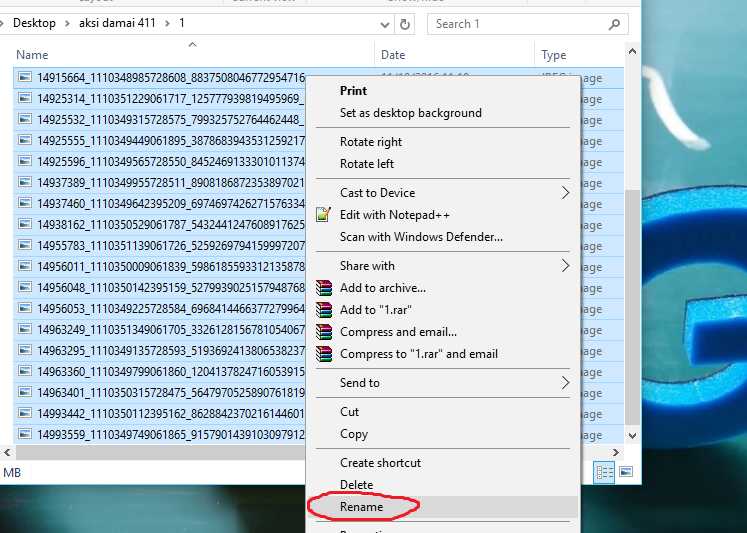This screenshot has height=533, width=747.
Task: Click image icon of file 14915664
Action: [25, 77]
